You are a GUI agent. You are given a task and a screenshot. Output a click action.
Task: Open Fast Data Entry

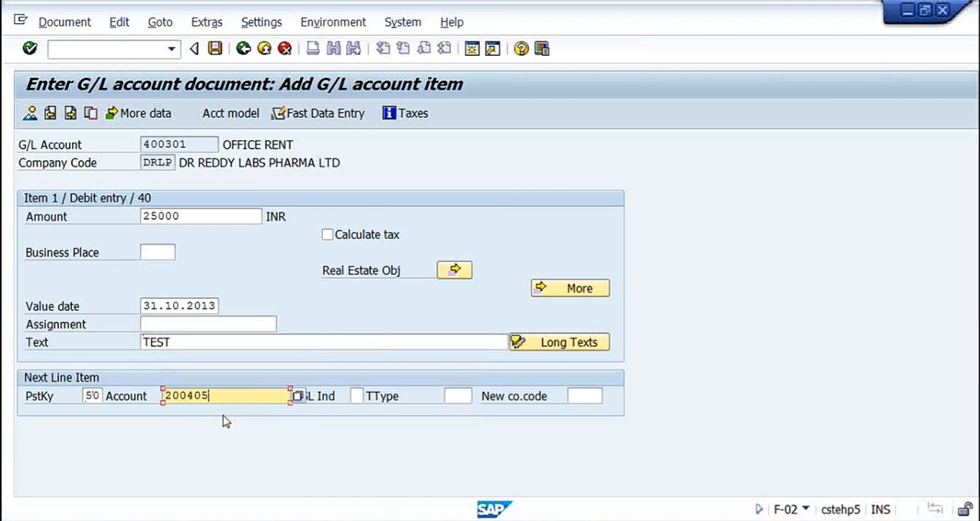pos(318,113)
